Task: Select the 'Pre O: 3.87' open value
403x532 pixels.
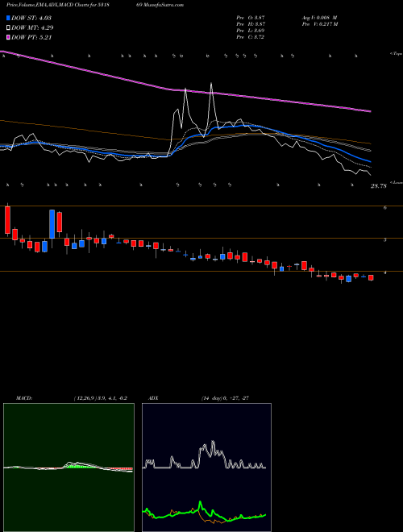Action: click(251, 18)
